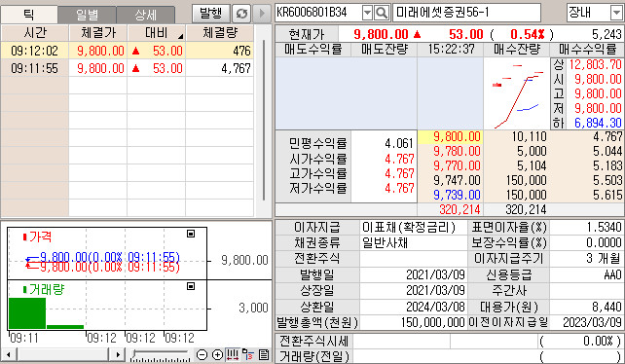This screenshot has width=625, height=364.
Task: Select the 09:12:02 tick row time
Action: [35, 51]
